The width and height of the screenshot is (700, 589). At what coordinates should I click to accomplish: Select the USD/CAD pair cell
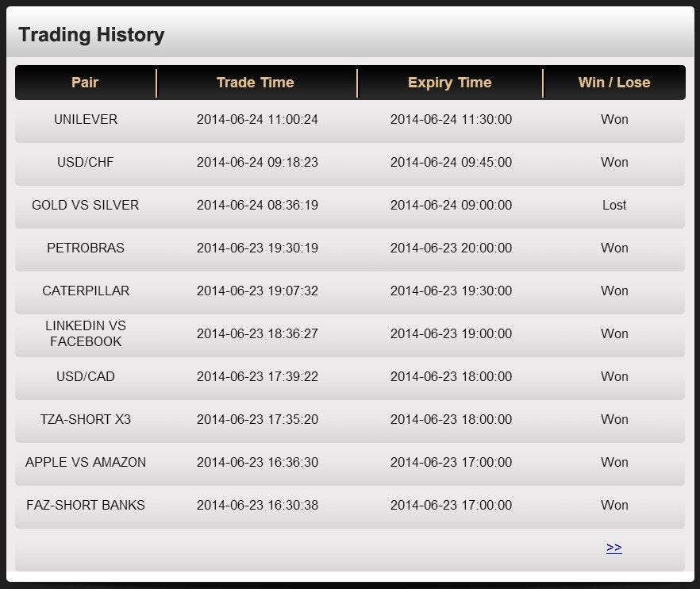(86, 376)
